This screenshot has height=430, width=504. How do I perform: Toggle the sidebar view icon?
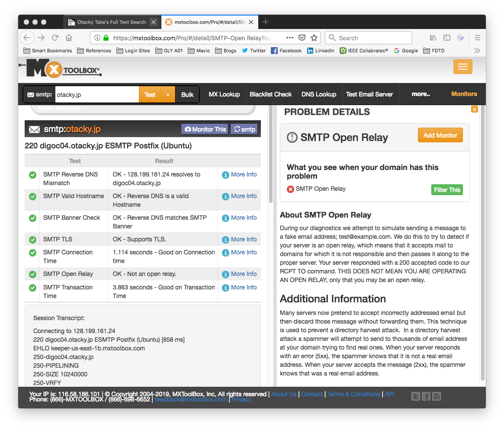[447, 38]
